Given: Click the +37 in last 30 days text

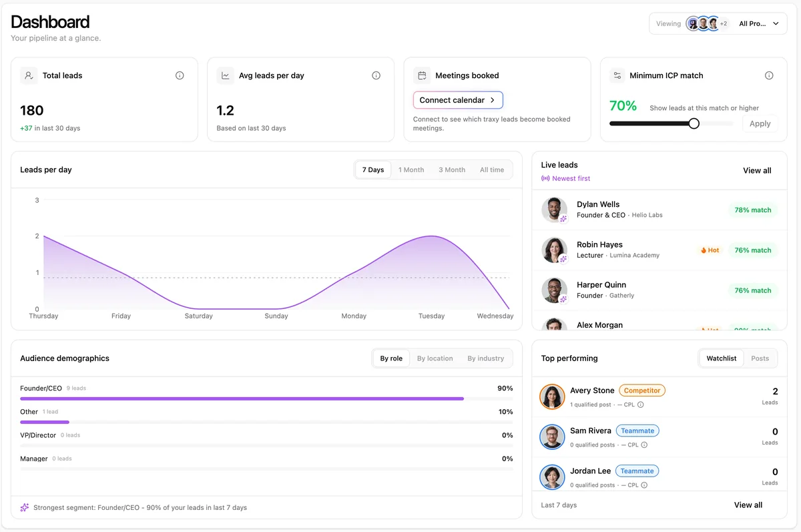Looking at the screenshot, I should click(x=50, y=128).
